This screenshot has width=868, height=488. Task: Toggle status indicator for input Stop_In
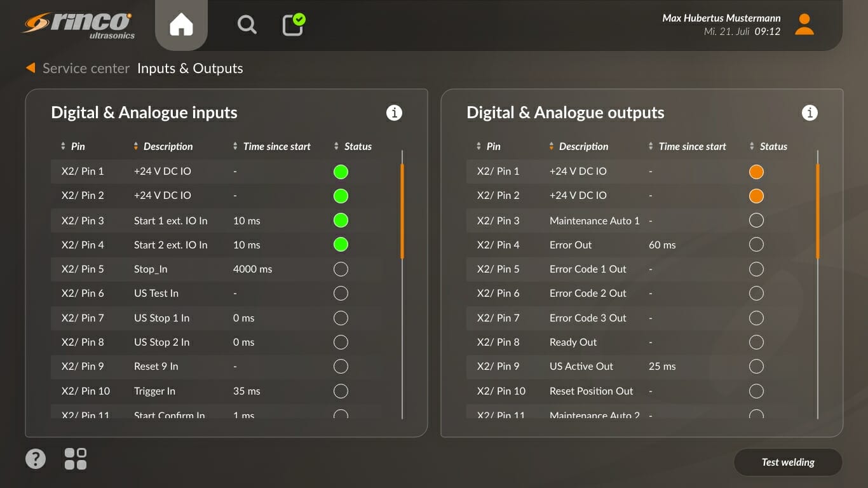tap(341, 269)
